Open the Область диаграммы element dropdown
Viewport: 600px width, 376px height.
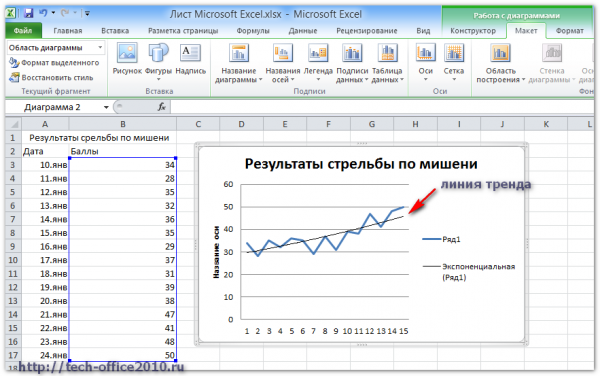(100, 48)
